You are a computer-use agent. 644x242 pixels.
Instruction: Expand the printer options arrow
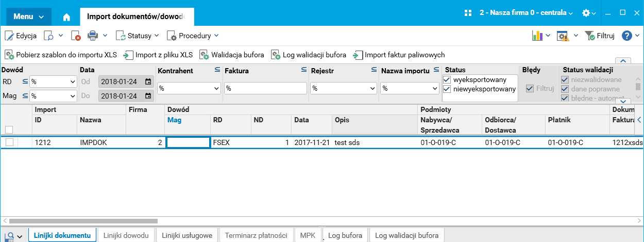point(105,36)
